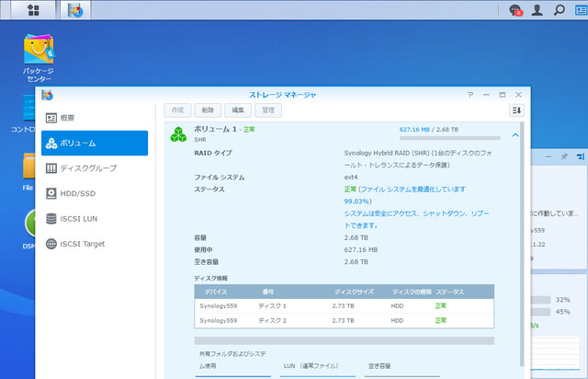Viewport: 588px width, 379px height.
Task: Select ボリューム in the sidebar
Action: coord(95,144)
